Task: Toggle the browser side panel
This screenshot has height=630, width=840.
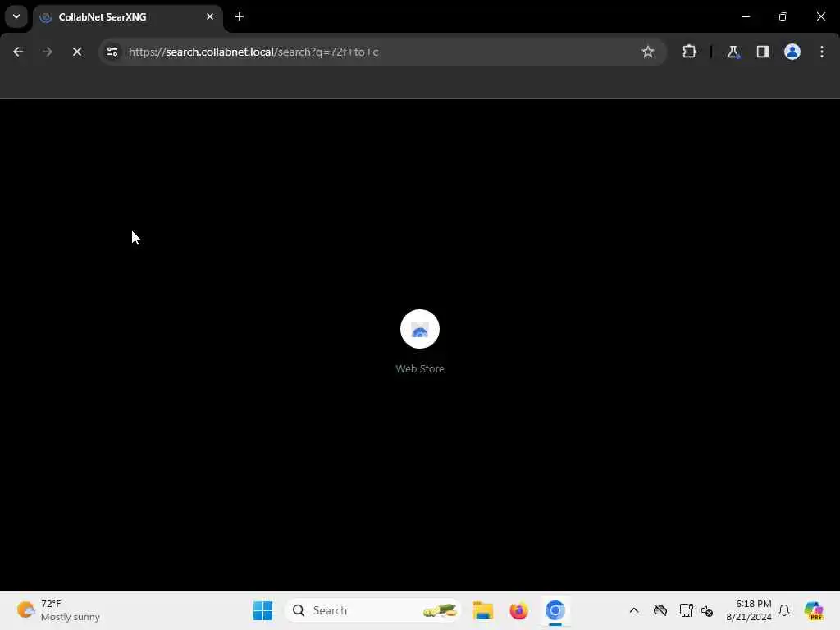Action: (x=763, y=52)
